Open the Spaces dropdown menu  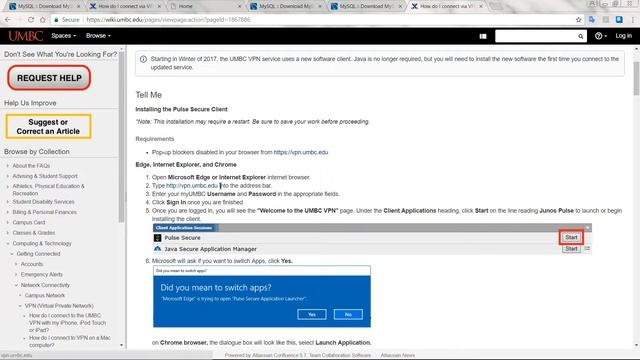(x=64, y=36)
